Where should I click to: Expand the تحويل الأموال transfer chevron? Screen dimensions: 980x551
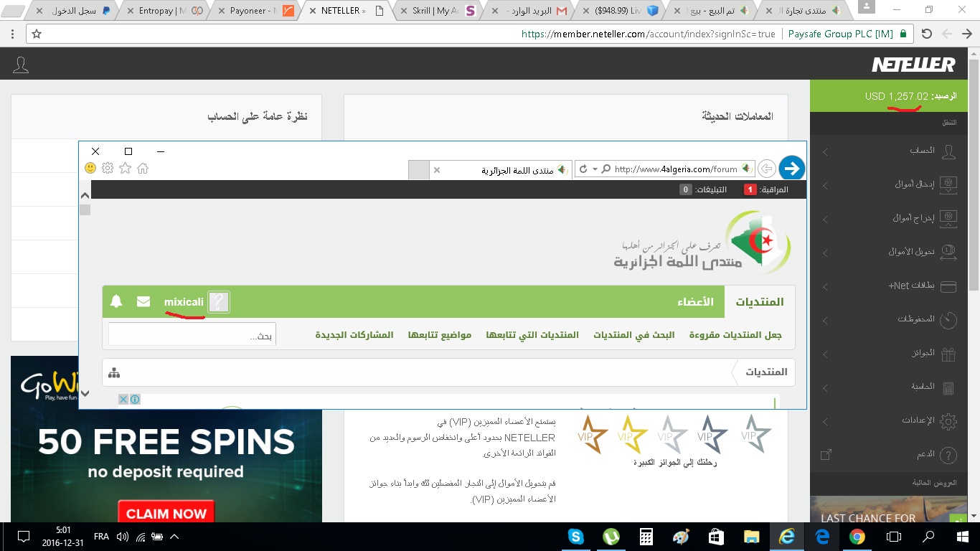click(825, 253)
